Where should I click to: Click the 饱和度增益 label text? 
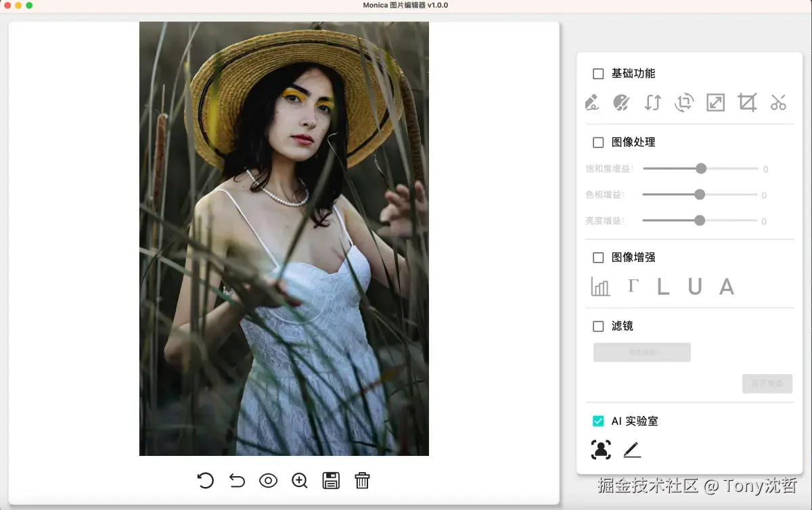click(x=610, y=168)
